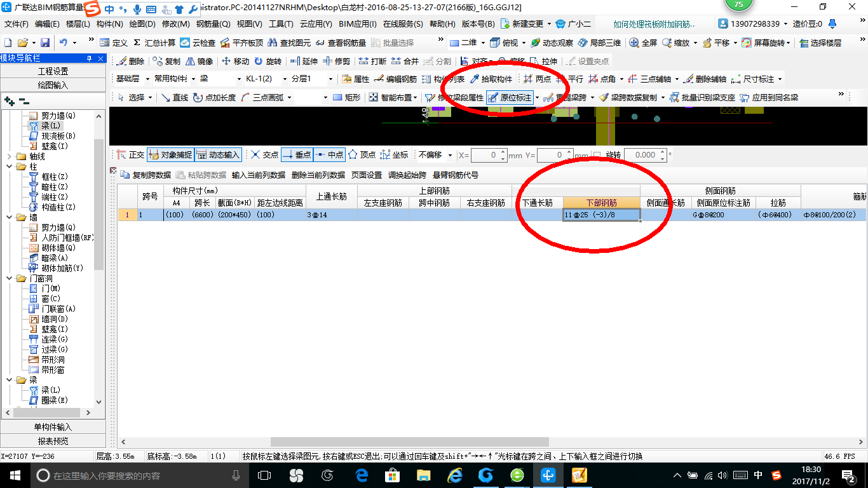Toggle 对象捕捉 object snap
Screen dimensions: 868x488
point(170,154)
